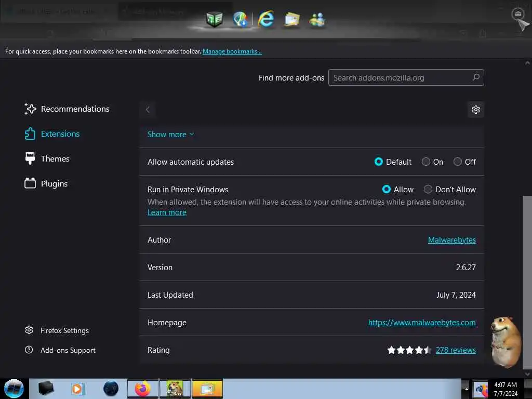Open the Manage bookmarks link

232,51
